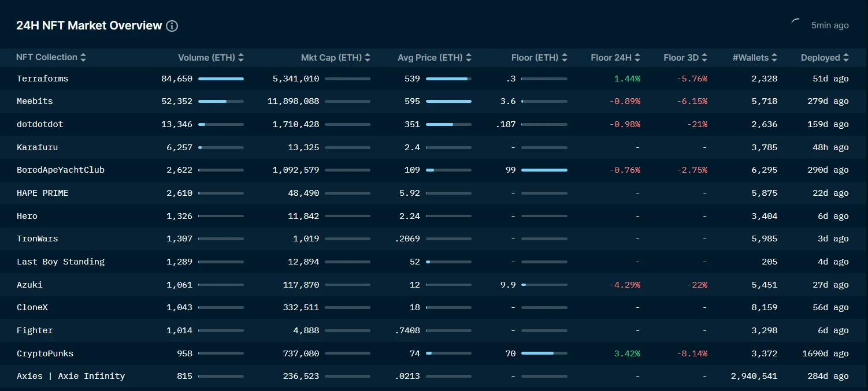Click the #Wallets header label
Viewport: 868px width, 391px height.
click(751, 58)
